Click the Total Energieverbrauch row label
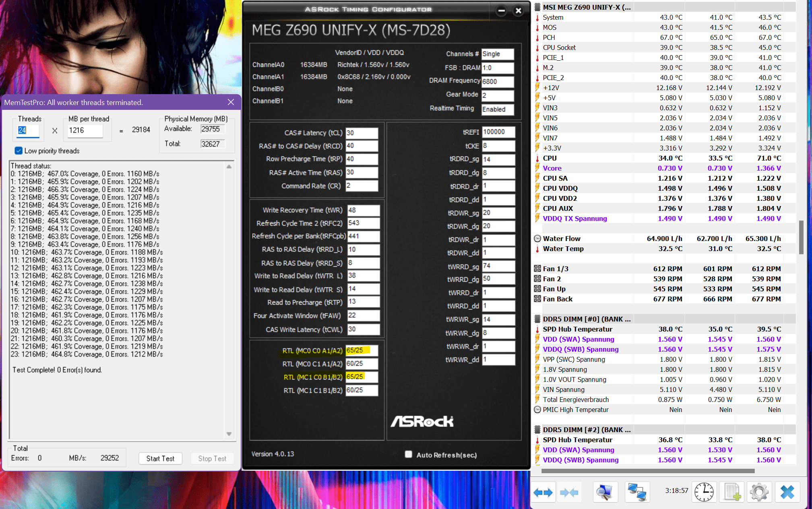The width and height of the screenshot is (812, 509). (576, 400)
